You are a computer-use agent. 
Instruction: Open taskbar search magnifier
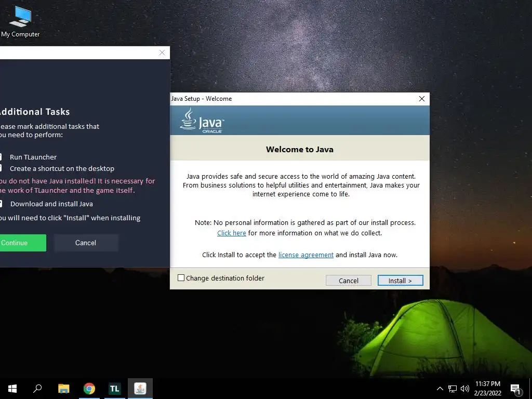click(x=37, y=389)
